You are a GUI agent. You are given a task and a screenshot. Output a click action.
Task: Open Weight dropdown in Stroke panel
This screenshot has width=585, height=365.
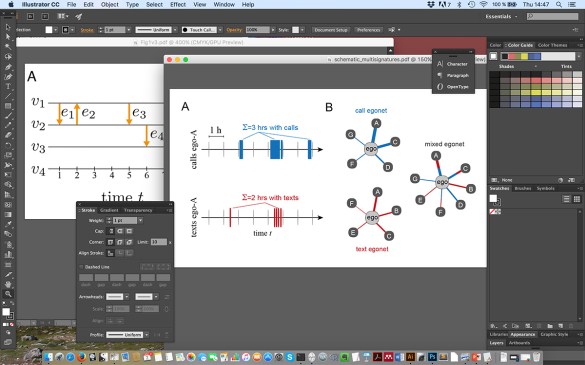coord(140,221)
